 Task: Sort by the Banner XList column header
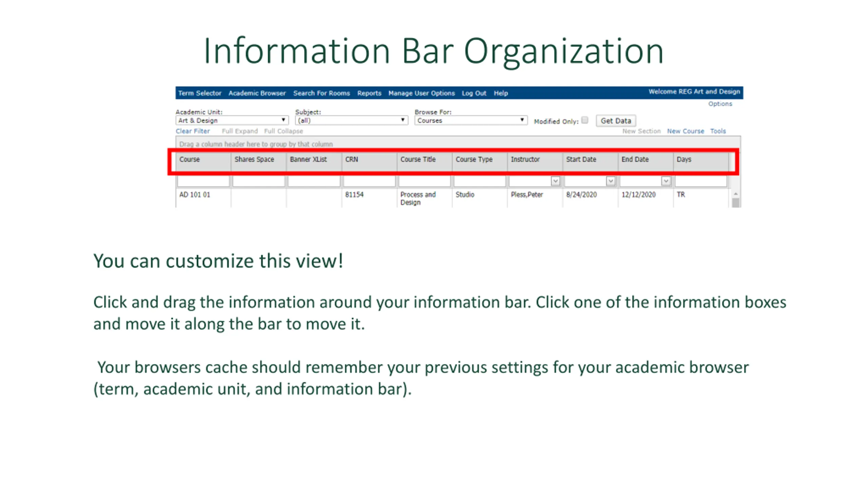(x=314, y=162)
